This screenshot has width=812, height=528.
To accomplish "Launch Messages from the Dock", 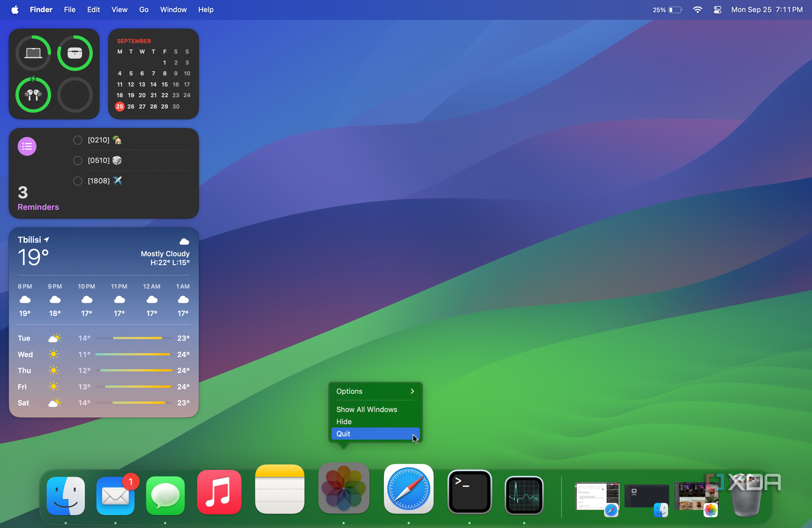I will (x=165, y=496).
